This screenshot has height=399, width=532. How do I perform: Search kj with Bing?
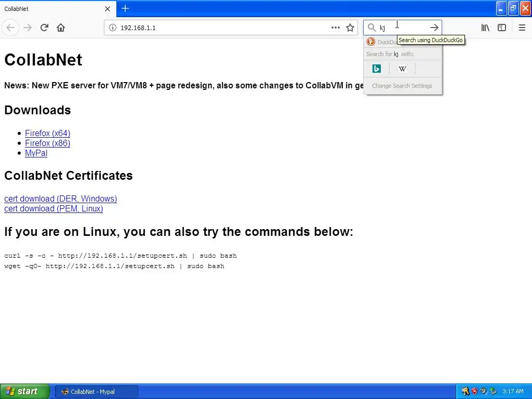tap(377, 69)
